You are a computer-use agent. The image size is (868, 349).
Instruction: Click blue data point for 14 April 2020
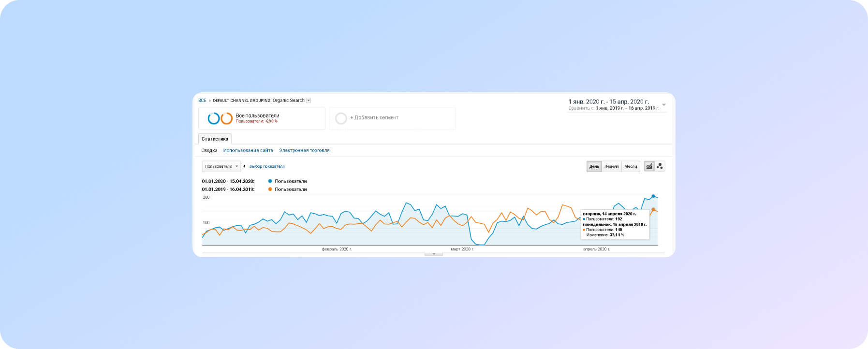653,196
